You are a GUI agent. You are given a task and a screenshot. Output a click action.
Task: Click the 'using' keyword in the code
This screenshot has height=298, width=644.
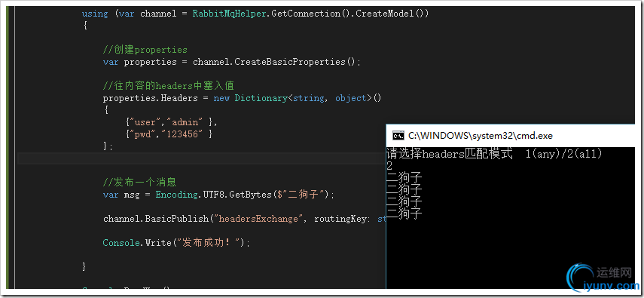(x=95, y=14)
